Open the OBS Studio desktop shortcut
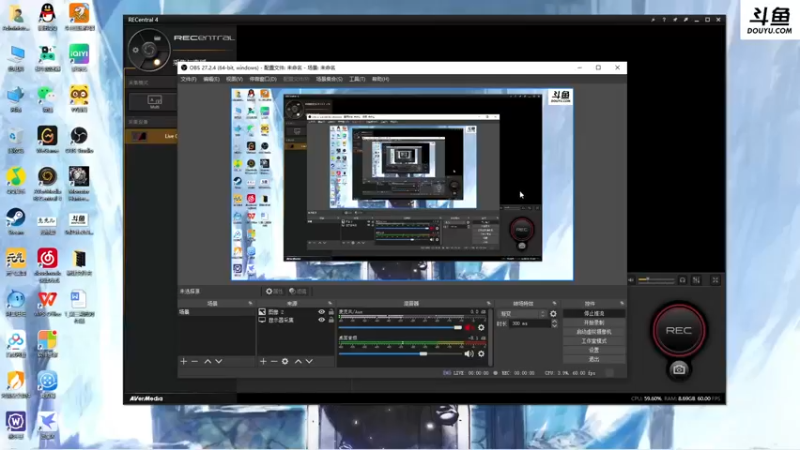 pyautogui.click(x=79, y=139)
